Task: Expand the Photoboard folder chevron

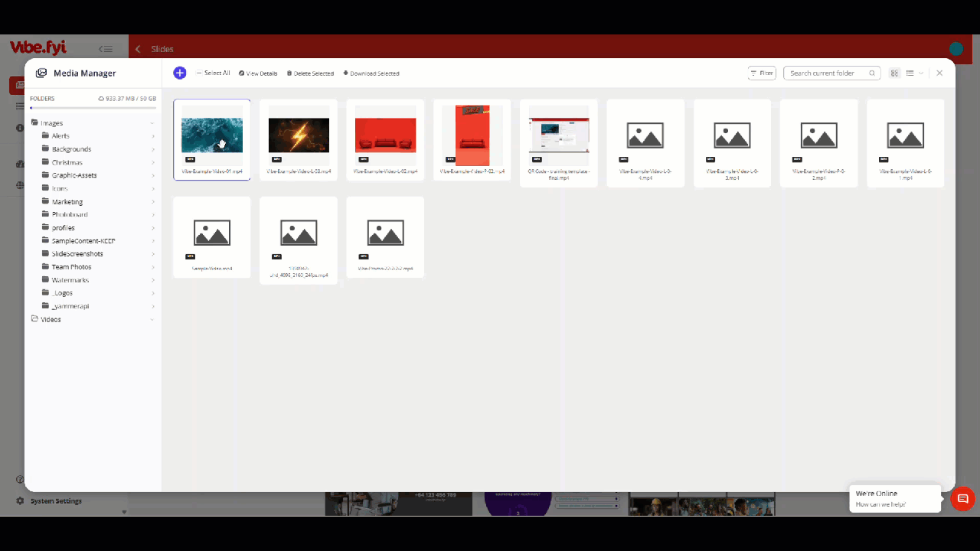Action: [x=153, y=215]
